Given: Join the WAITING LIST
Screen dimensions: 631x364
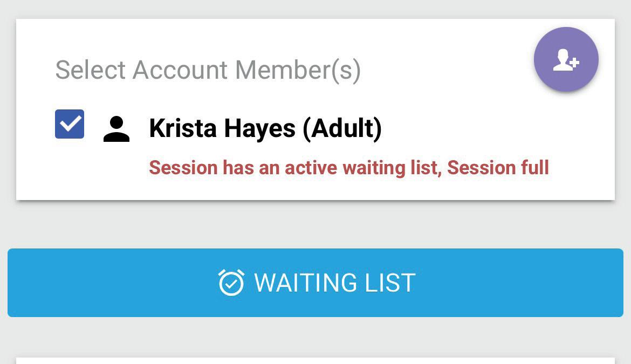Looking at the screenshot, I should [x=315, y=283].
